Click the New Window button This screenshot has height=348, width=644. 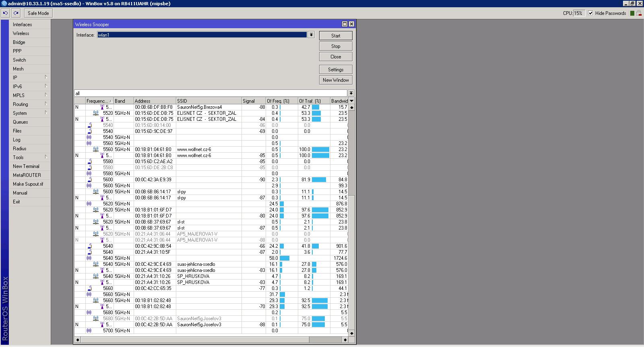tap(336, 80)
